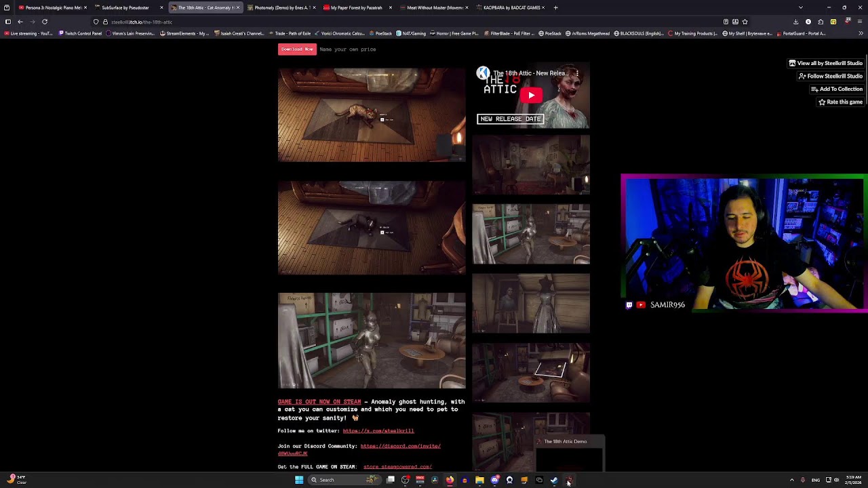Open the dark attic room thumbnail under video
Screen dimensions: 868x488
coord(531,165)
